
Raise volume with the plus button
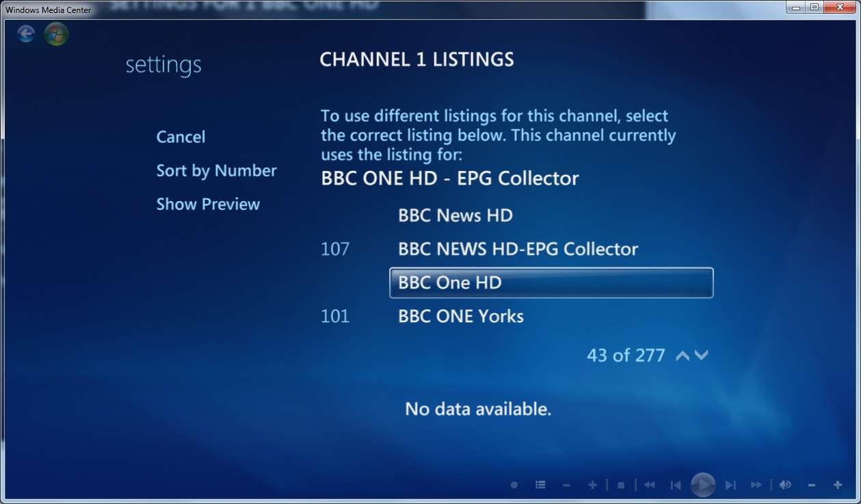click(838, 485)
